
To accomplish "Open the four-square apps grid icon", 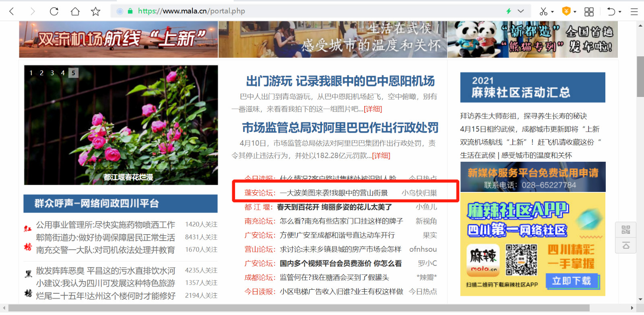I will (589, 12).
